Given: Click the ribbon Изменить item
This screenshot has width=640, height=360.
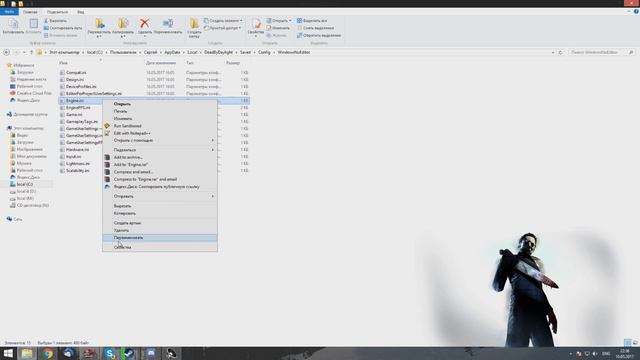Looking at the screenshot, I should [278, 28].
